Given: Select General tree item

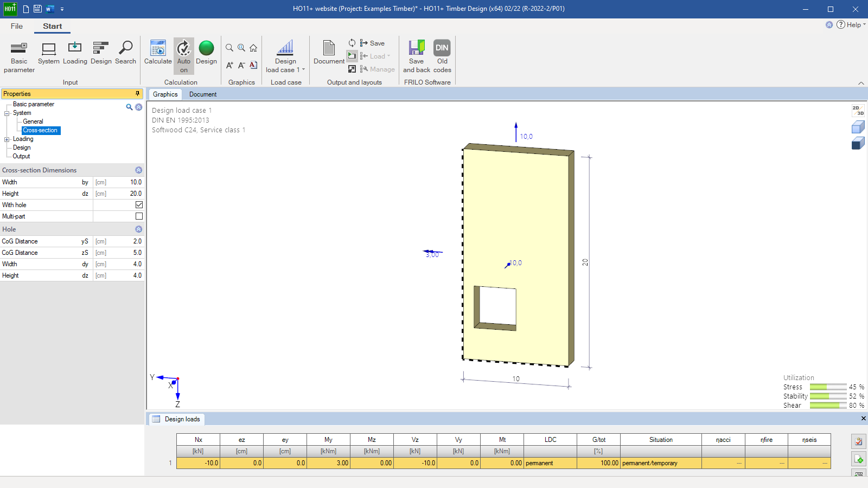Looking at the screenshot, I should (33, 121).
